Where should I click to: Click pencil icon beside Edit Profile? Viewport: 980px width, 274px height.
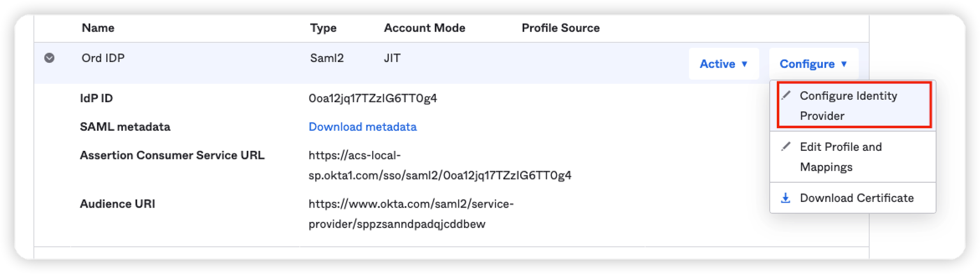(x=786, y=146)
